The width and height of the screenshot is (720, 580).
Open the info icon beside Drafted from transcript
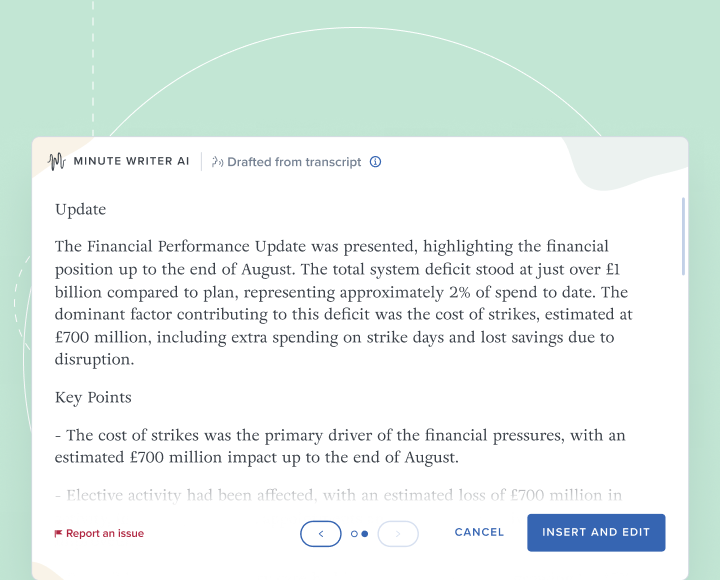point(375,162)
